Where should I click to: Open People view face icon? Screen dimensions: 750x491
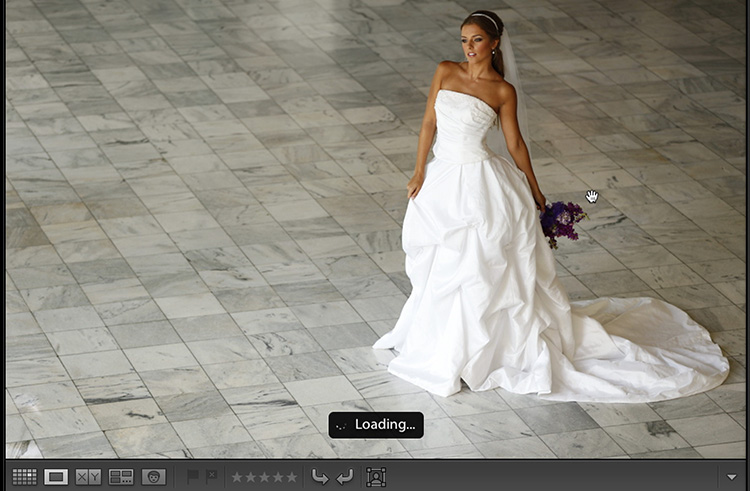pos(154,477)
